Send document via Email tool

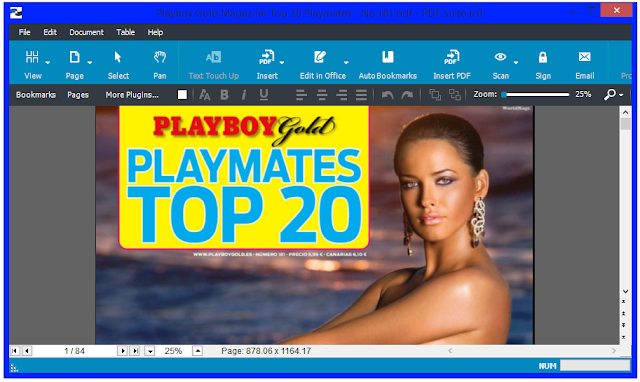point(584,64)
